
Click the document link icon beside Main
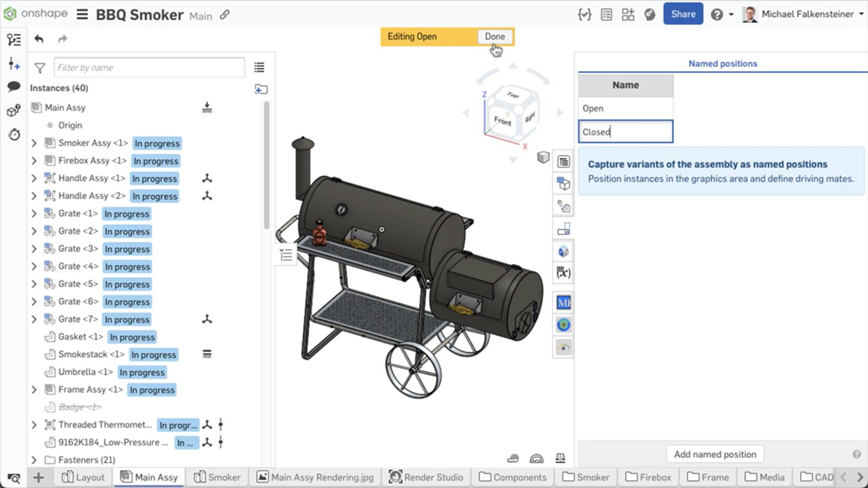point(225,15)
